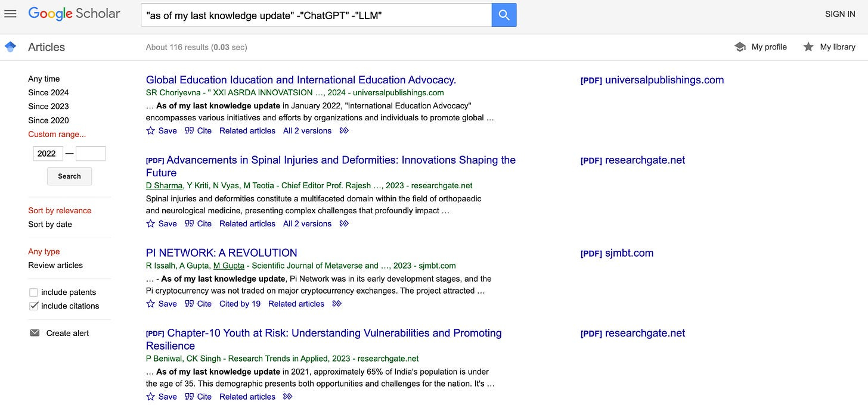The image size is (868, 411).
Task: Open author D Sharma profile
Action: coord(165,185)
